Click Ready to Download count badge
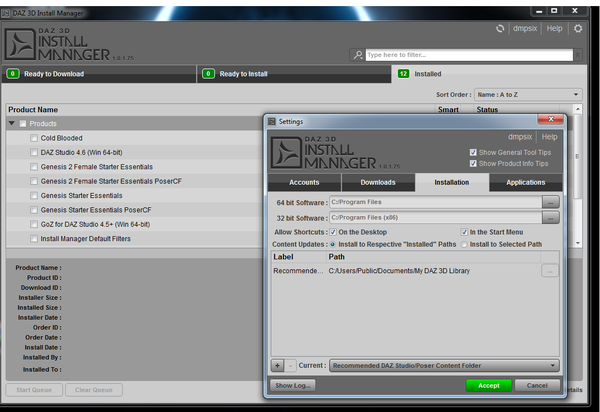 click(13, 74)
